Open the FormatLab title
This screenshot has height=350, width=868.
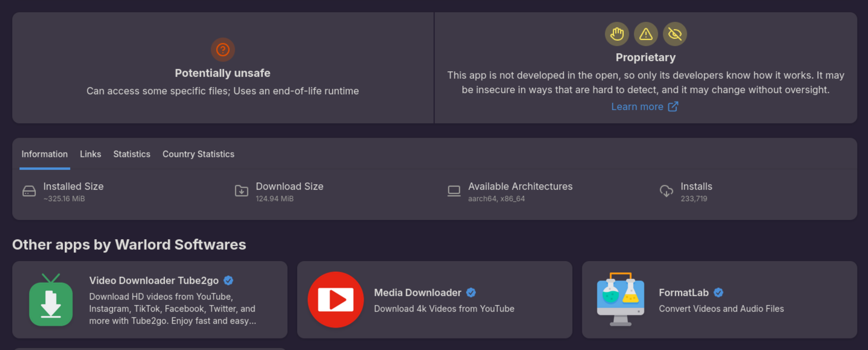coord(684,293)
